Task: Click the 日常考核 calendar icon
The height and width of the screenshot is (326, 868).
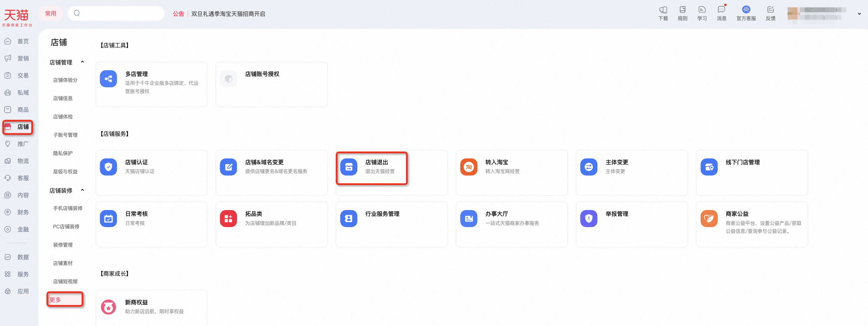Action: [x=108, y=219]
